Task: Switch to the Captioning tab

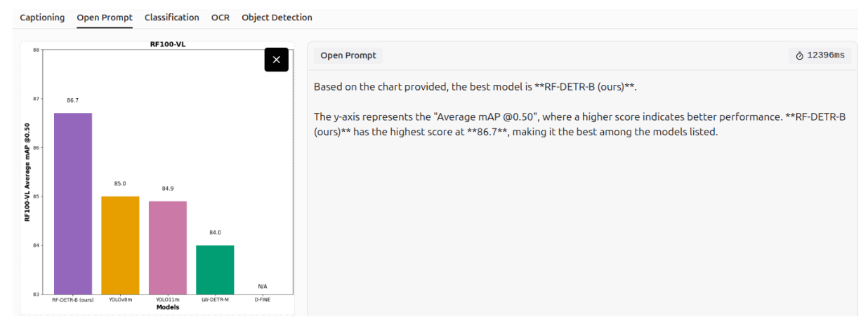Action: tap(42, 18)
